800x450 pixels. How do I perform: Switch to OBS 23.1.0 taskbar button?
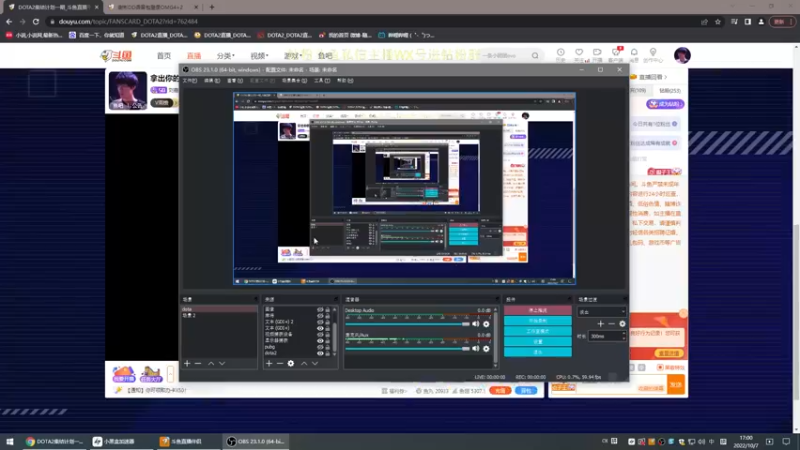256,441
